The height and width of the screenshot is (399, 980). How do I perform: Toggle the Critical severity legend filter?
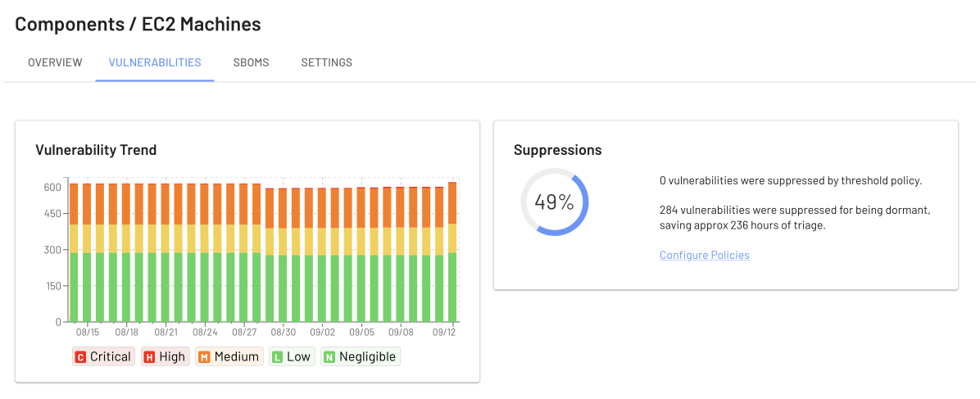click(104, 356)
